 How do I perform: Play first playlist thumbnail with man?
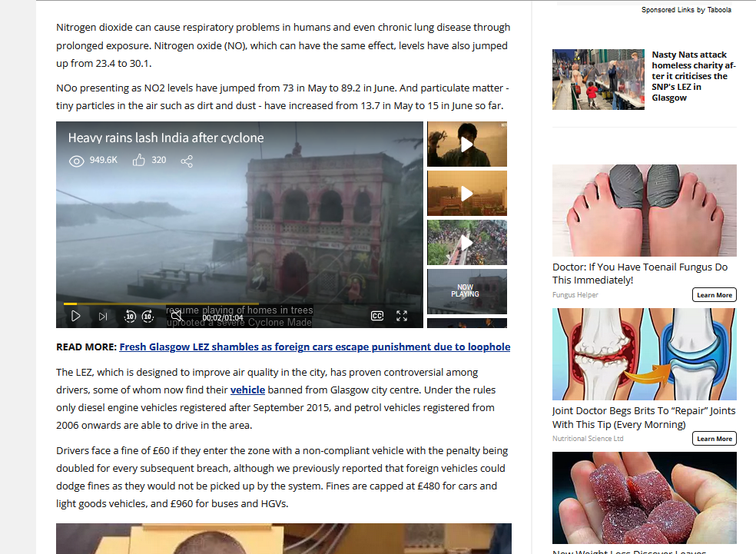click(466, 144)
